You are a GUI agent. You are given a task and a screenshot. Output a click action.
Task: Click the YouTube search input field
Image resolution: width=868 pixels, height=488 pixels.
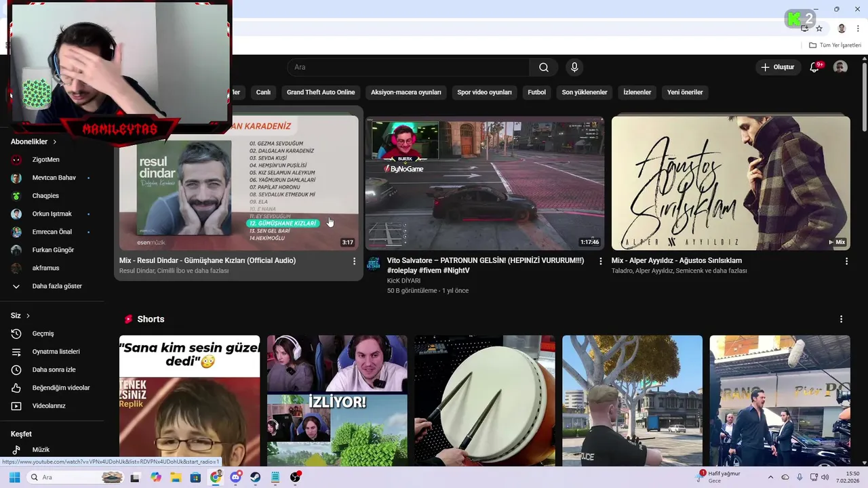[x=408, y=67]
